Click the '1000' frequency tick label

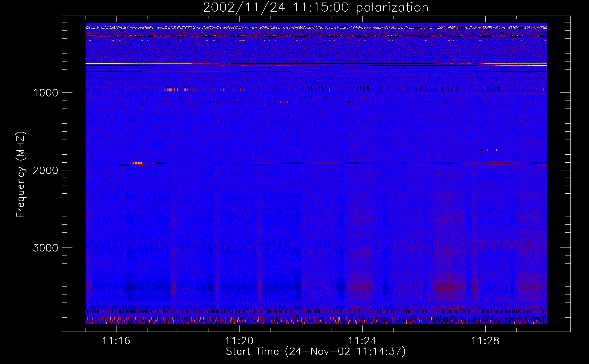point(46,93)
